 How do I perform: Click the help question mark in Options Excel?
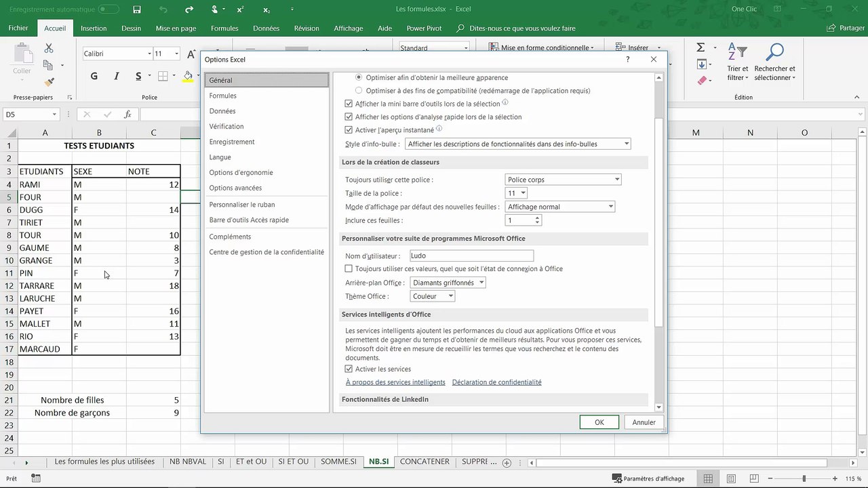(628, 60)
